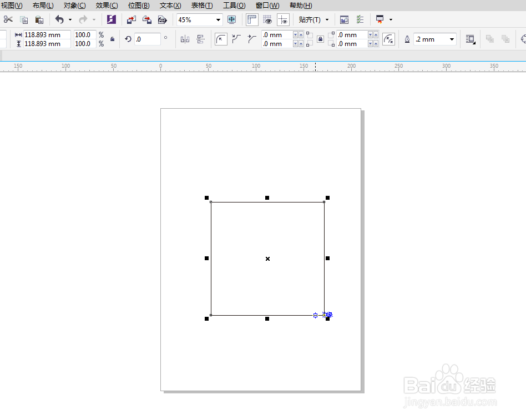
Task: Click the To Back of Layer icon
Action: 505,39
